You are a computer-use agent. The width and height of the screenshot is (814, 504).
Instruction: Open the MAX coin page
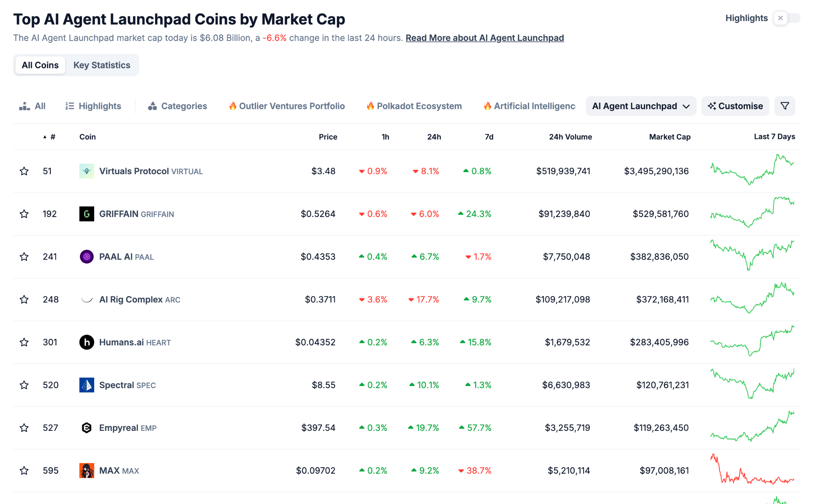coord(119,471)
